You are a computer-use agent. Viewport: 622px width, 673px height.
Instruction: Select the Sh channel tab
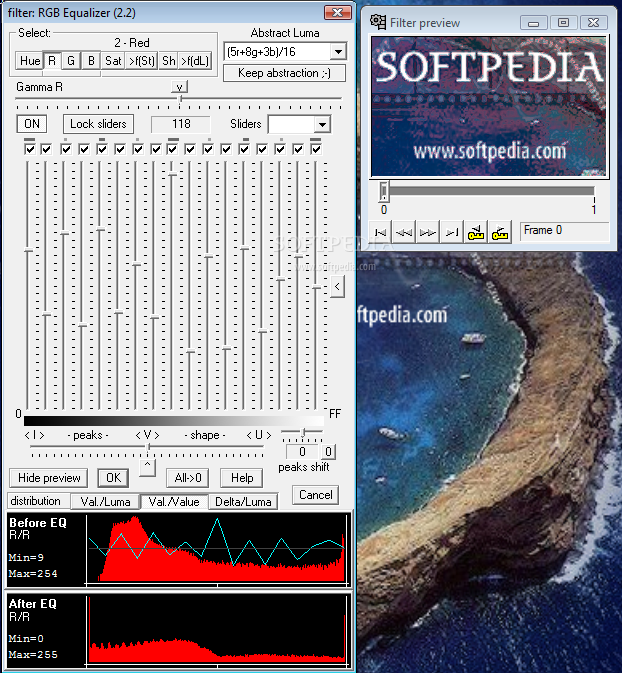[169, 61]
